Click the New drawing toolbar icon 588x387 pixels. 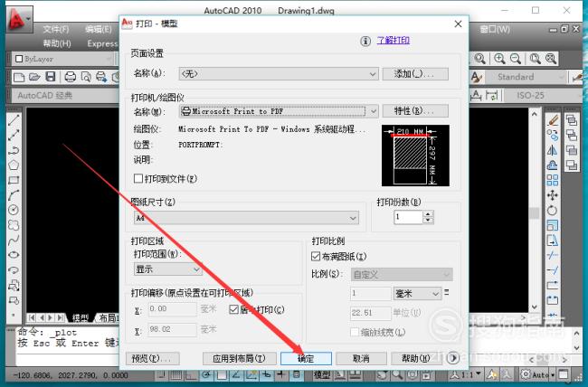pos(19,77)
